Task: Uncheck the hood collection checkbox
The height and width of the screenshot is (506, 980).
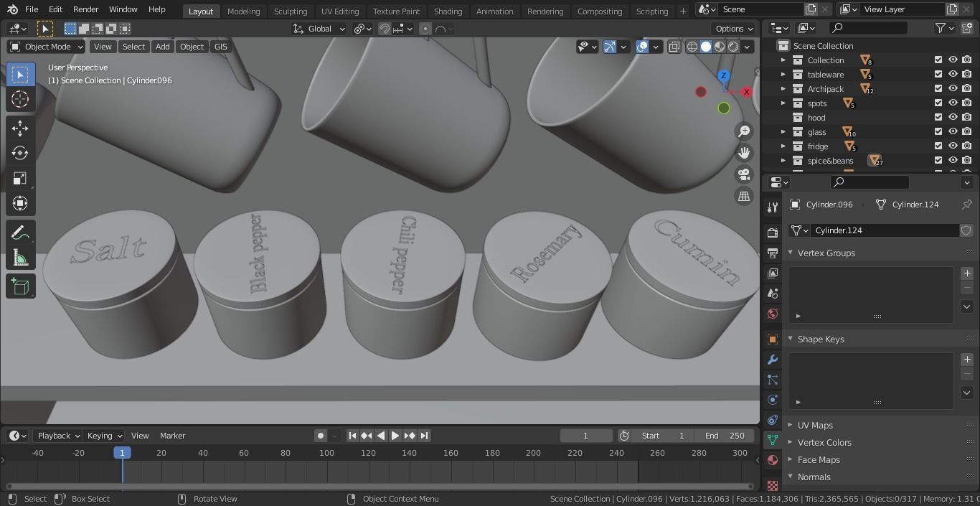Action: click(x=938, y=118)
